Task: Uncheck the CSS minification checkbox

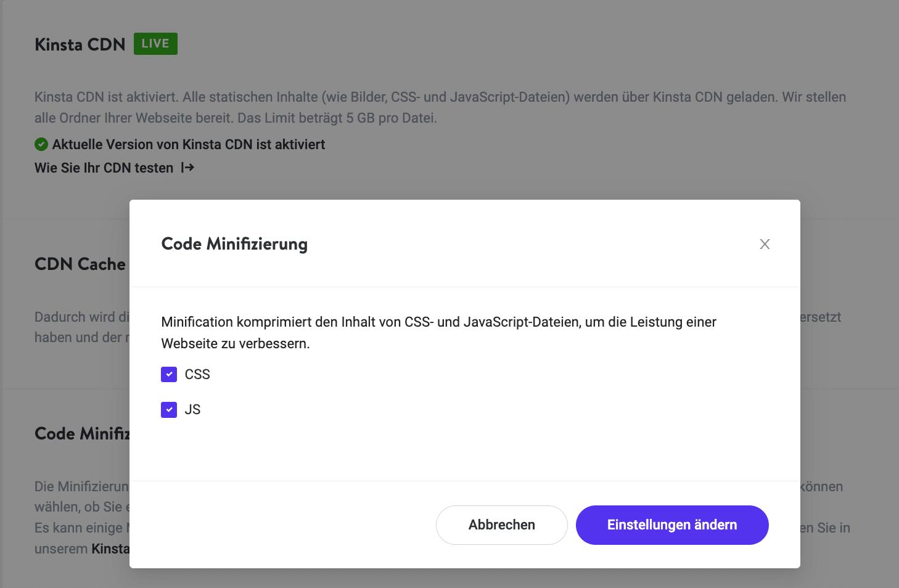Action: [169, 374]
